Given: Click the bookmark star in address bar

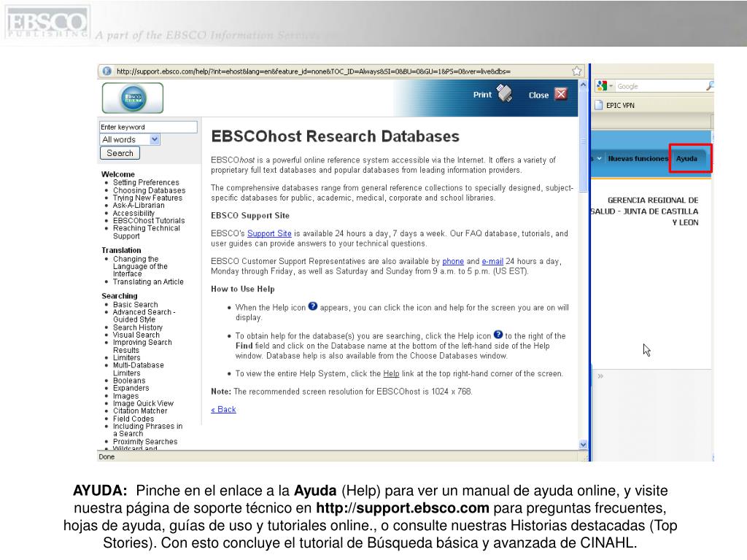Looking at the screenshot, I should pyautogui.click(x=576, y=71).
